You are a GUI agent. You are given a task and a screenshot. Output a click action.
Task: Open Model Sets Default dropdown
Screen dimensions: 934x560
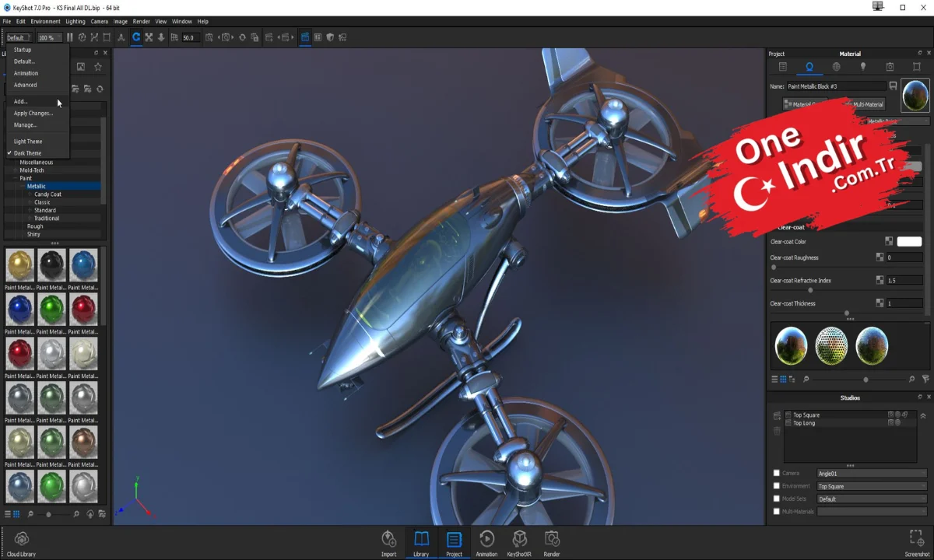click(872, 499)
